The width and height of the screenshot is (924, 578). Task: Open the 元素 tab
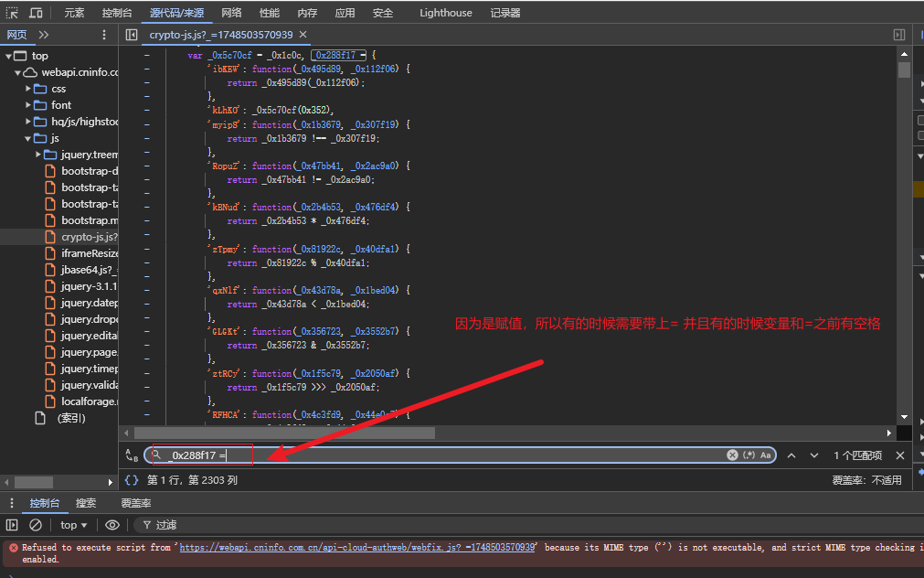[74, 13]
